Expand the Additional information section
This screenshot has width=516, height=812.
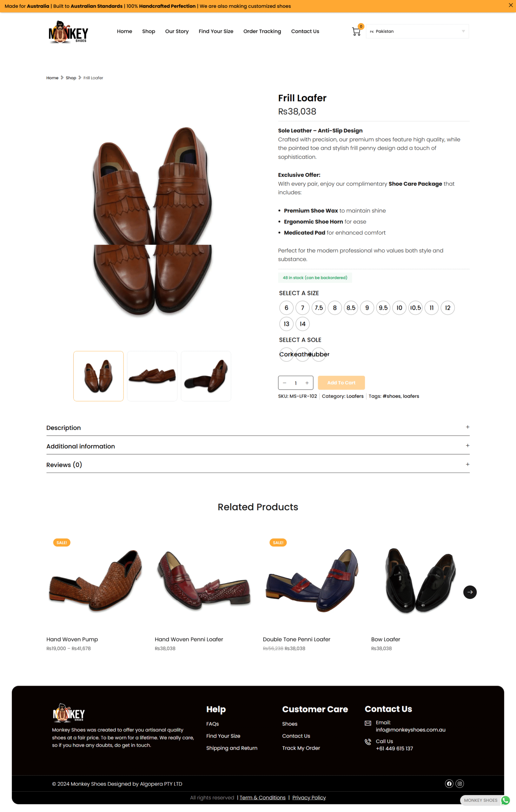258,446
